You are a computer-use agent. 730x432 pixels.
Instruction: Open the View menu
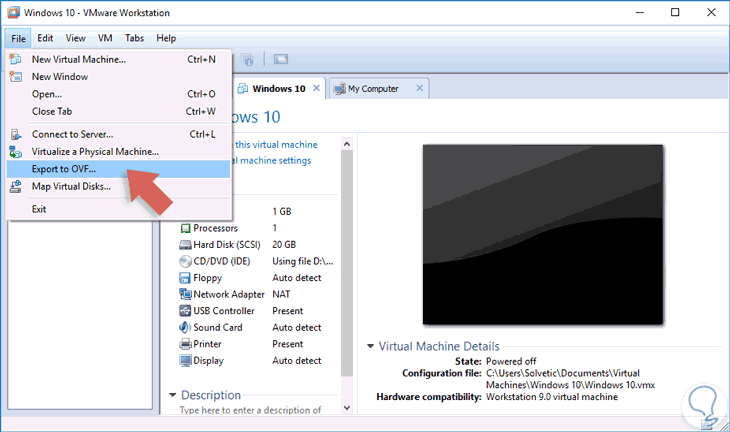pyautogui.click(x=75, y=38)
